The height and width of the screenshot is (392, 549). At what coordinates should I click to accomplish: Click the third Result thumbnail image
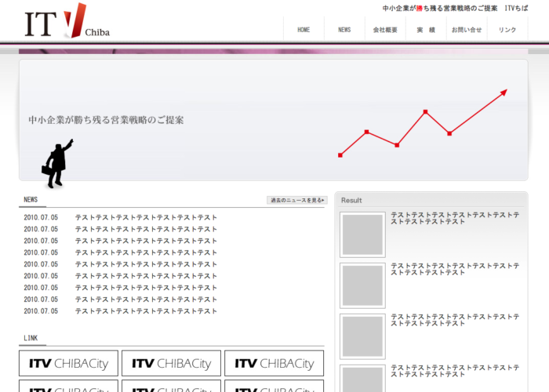(362, 336)
